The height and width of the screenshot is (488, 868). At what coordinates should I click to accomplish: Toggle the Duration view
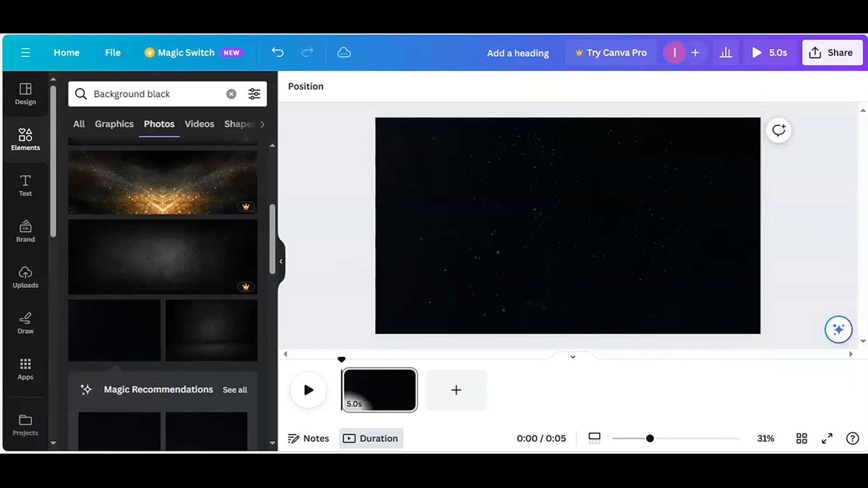click(x=371, y=438)
